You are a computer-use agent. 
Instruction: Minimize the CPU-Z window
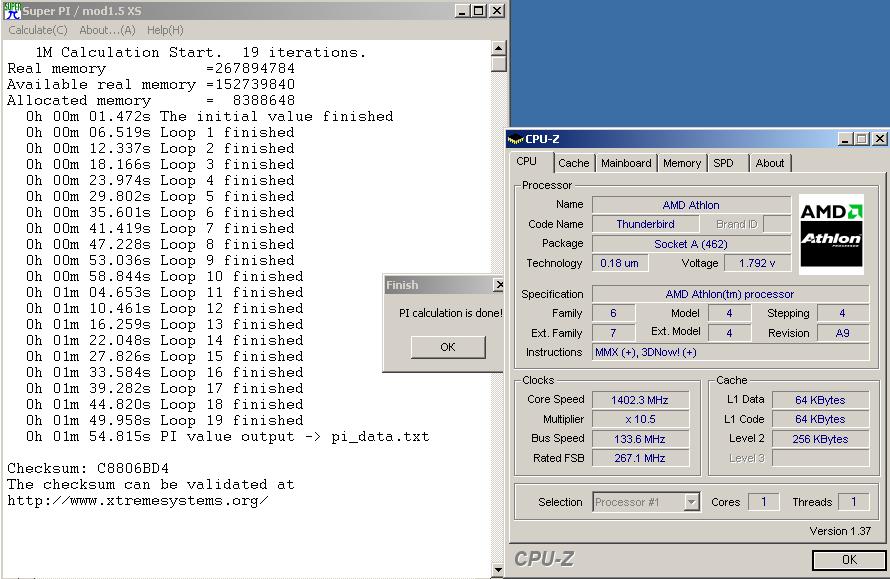[x=845, y=139]
